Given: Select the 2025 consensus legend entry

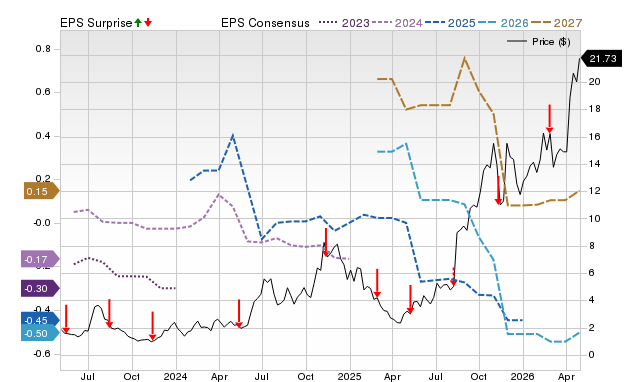Looking at the screenshot, I should pyautogui.click(x=450, y=23).
